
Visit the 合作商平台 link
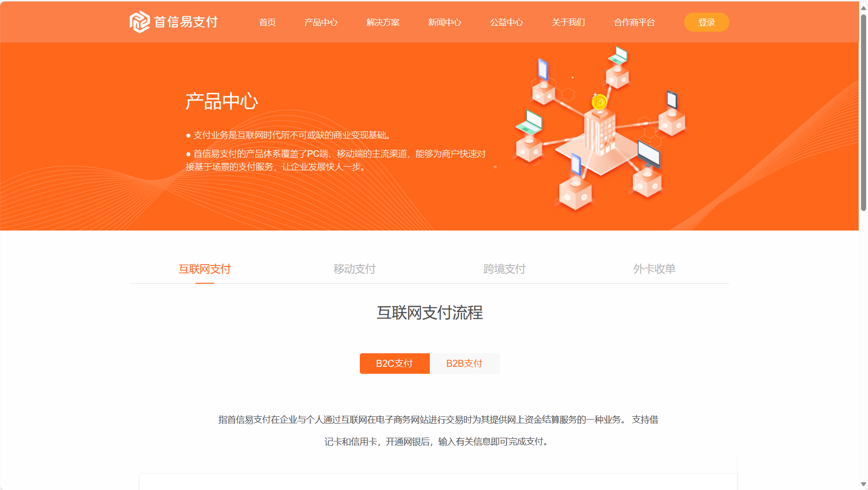tap(634, 22)
